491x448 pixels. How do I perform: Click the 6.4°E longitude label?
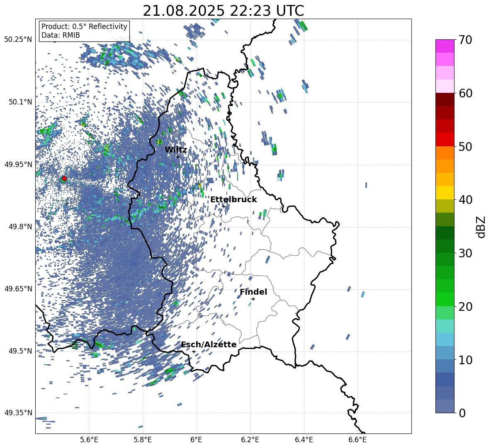(x=304, y=440)
